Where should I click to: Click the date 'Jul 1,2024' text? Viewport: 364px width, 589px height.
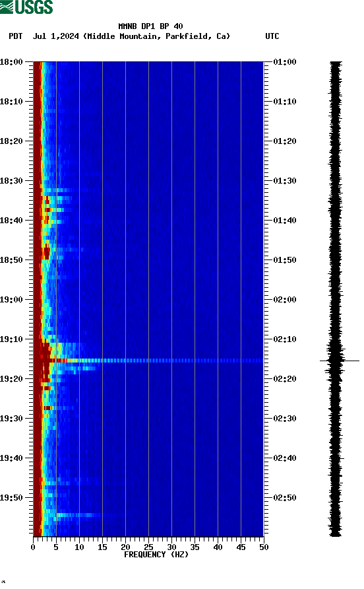click(56, 36)
